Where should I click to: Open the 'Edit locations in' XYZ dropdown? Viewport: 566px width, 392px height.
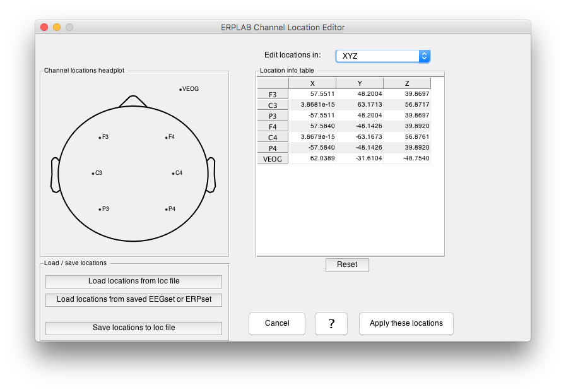[382, 56]
